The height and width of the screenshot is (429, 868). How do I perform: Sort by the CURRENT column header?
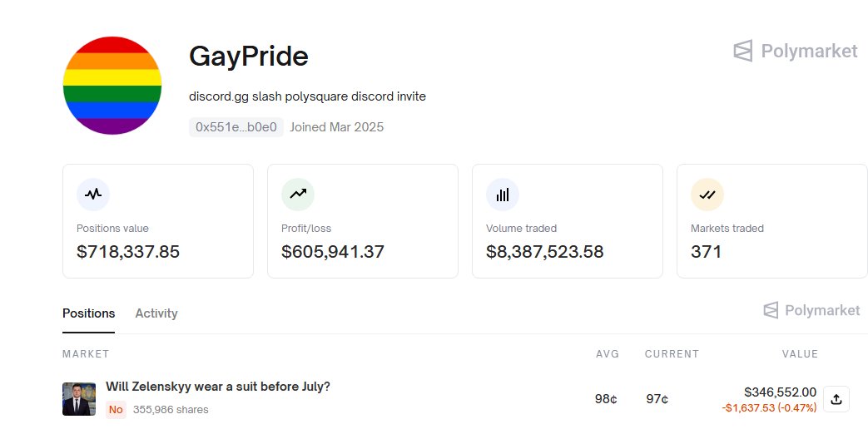click(672, 354)
